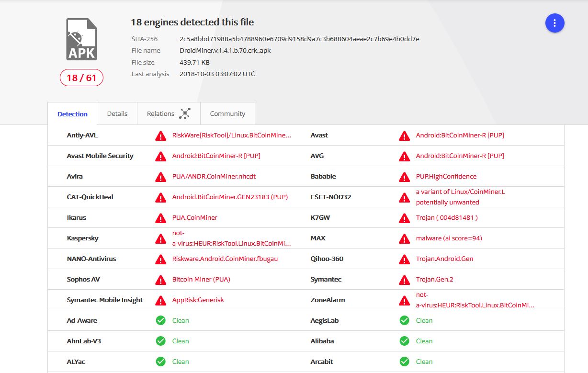588x373 pixels.
Task: Click the green clean checkmark for ALYac
Action: (161, 362)
